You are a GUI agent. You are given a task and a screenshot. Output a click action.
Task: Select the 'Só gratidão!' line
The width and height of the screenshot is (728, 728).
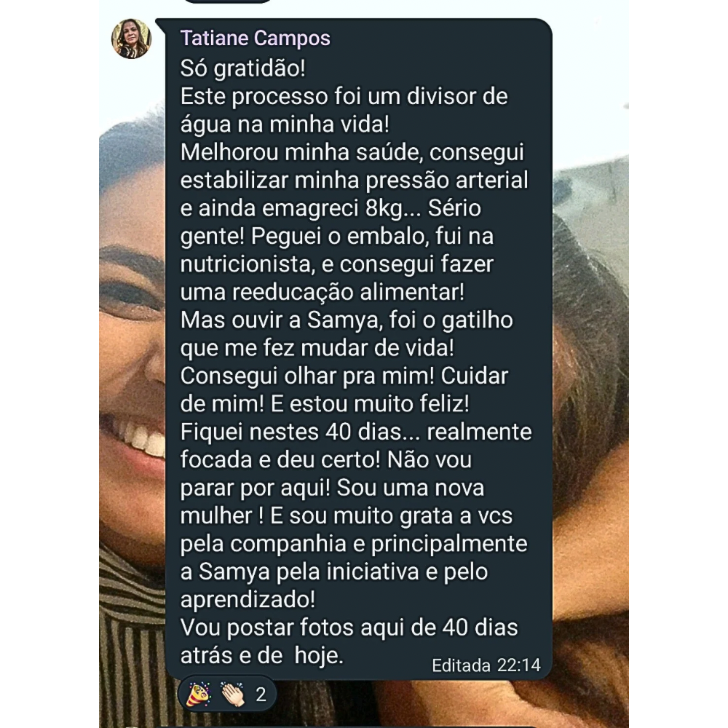(243, 68)
